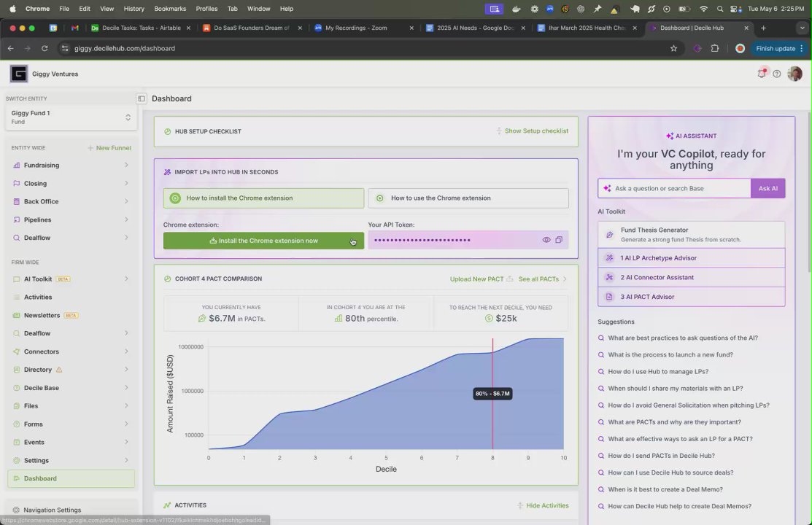
Task: Collapse the sidebar panel icon
Action: click(142, 98)
